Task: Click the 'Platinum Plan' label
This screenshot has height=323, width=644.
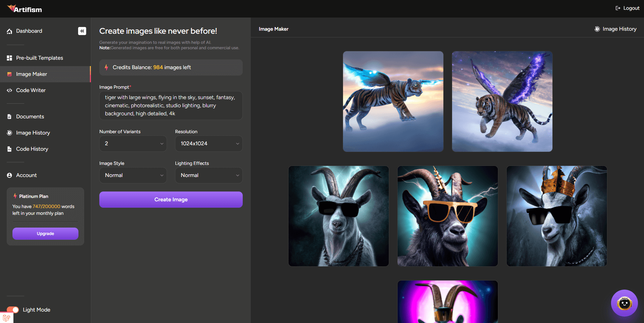Action: pos(34,196)
